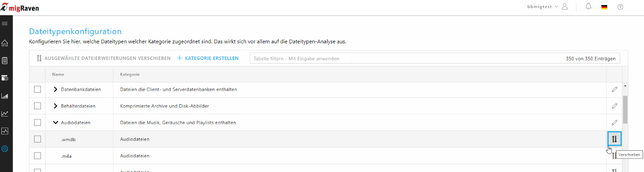Open the line graph icon in sidebar
Image resolution: width=644 pixels, height=172 pixels.
coord(5,113)
